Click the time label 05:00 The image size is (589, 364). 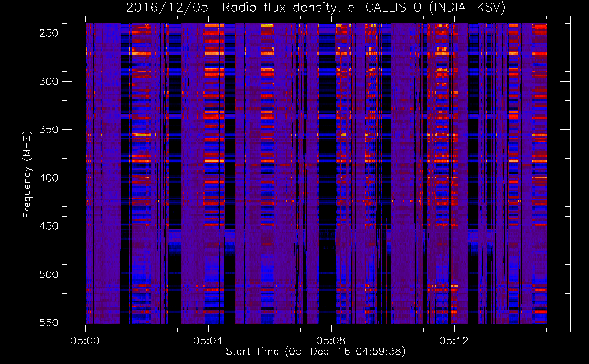point(85,341)
